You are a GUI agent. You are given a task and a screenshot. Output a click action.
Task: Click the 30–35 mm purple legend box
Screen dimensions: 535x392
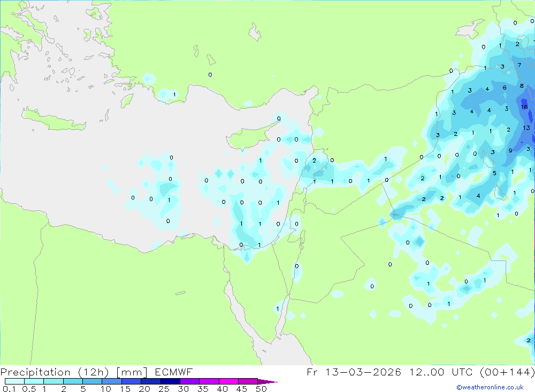tap(190, 381)
